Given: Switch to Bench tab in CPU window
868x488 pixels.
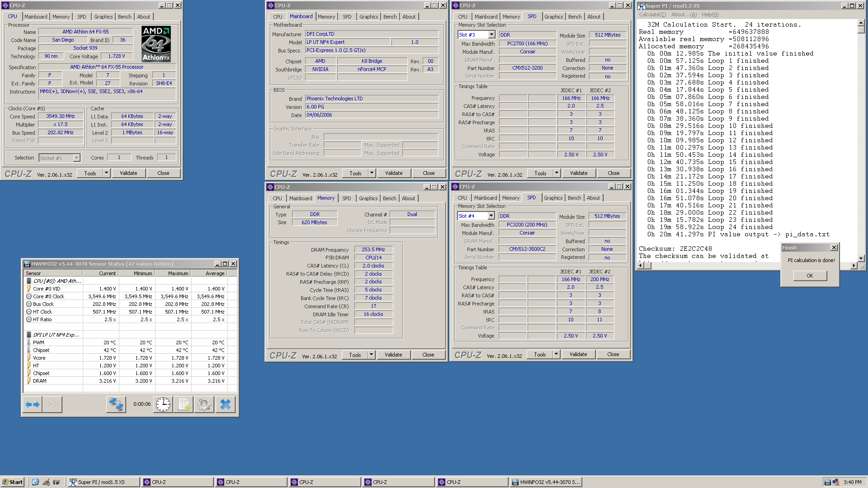Looking at the screenshot, I should point(125,17).
